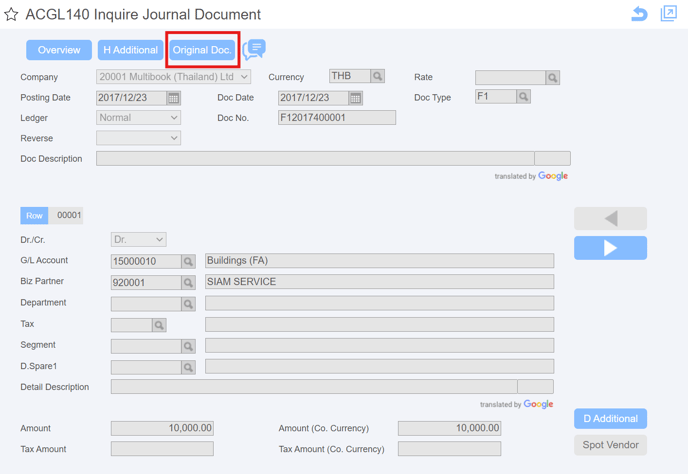Screen dimensions: 688x474
Task: Click the Tax code field
Action: (132, 325)
